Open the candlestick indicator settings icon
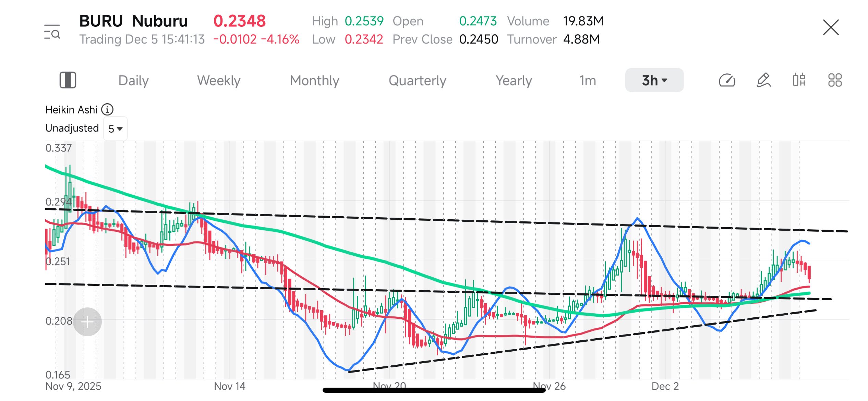This screenshot has width=868, height=401. coord(799,80)
